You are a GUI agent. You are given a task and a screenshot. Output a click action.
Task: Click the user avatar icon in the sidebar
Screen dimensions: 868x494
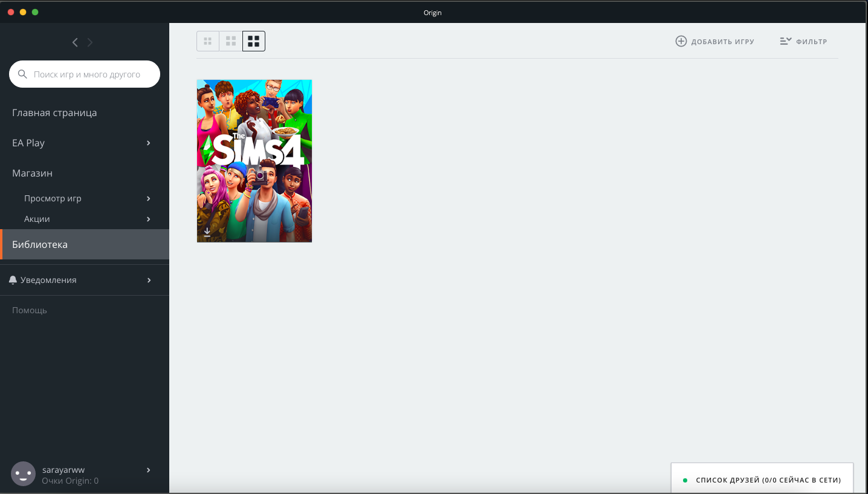tap(23, 473)
